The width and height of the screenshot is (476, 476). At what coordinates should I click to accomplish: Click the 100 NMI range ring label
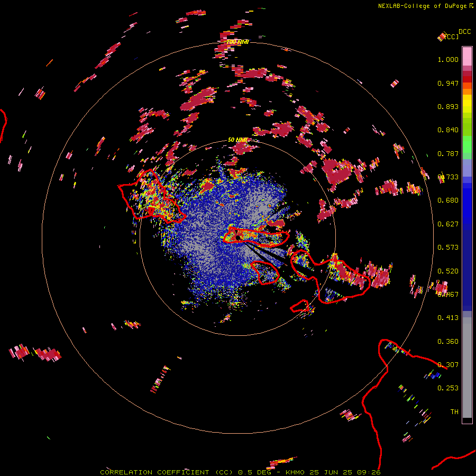(237, 42)
